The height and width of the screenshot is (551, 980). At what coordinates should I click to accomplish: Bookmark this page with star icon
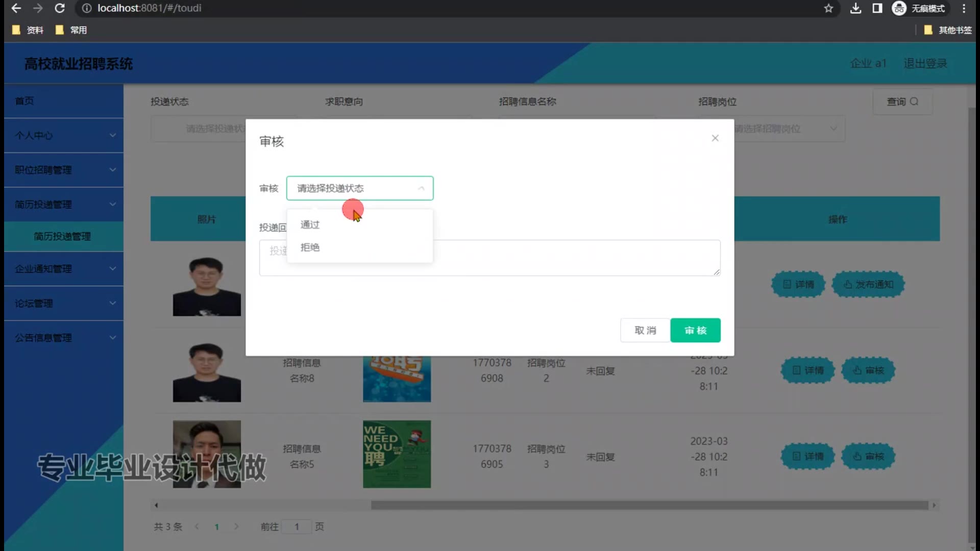[828, 8]
